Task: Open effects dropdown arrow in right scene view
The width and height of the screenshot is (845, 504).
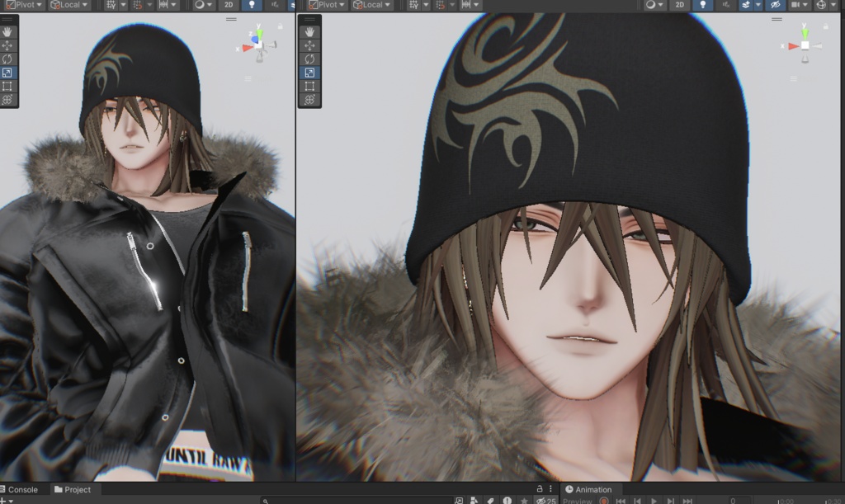Action: [x=758, y=5]
